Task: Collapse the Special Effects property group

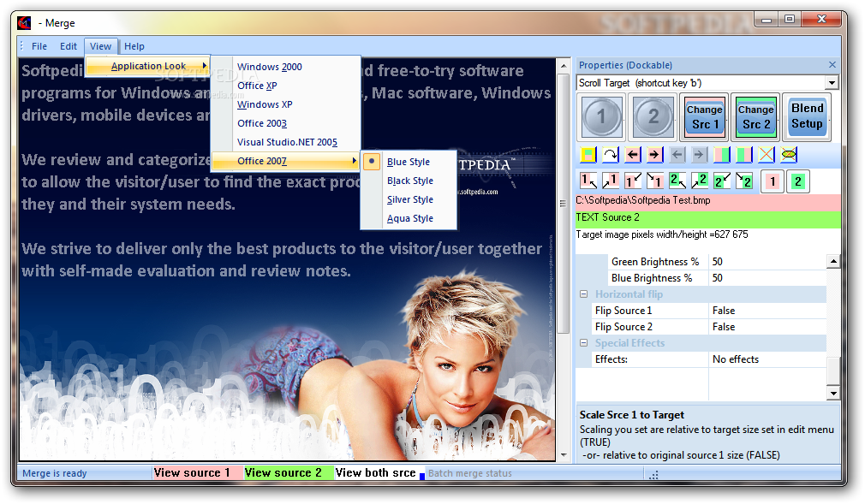Action: [583, 343]
